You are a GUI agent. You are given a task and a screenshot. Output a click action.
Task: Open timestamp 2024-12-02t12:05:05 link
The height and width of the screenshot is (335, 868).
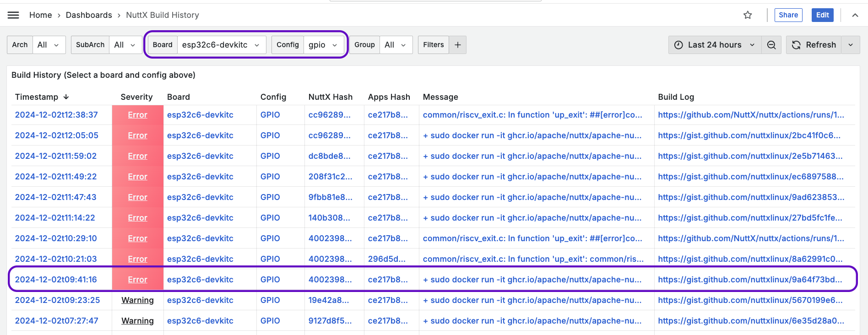(57, 135)
